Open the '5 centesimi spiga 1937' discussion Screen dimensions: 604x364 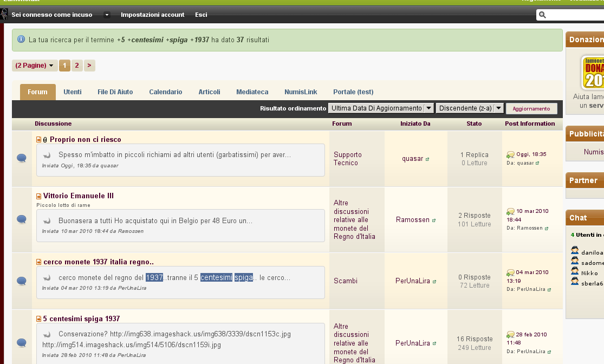(81, 318)
